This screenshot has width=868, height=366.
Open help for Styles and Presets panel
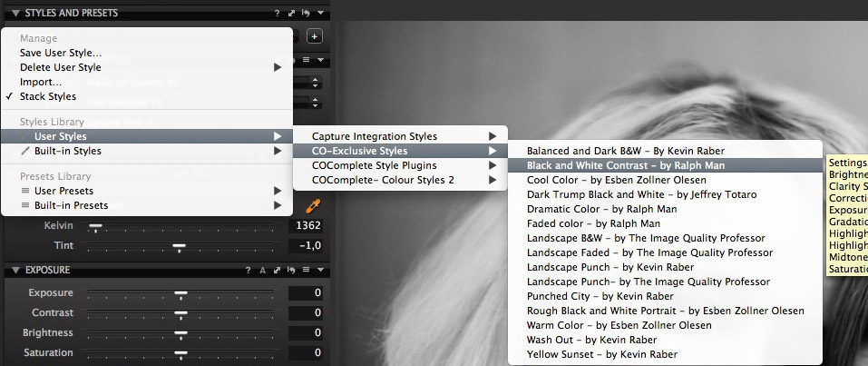(278, 13)
